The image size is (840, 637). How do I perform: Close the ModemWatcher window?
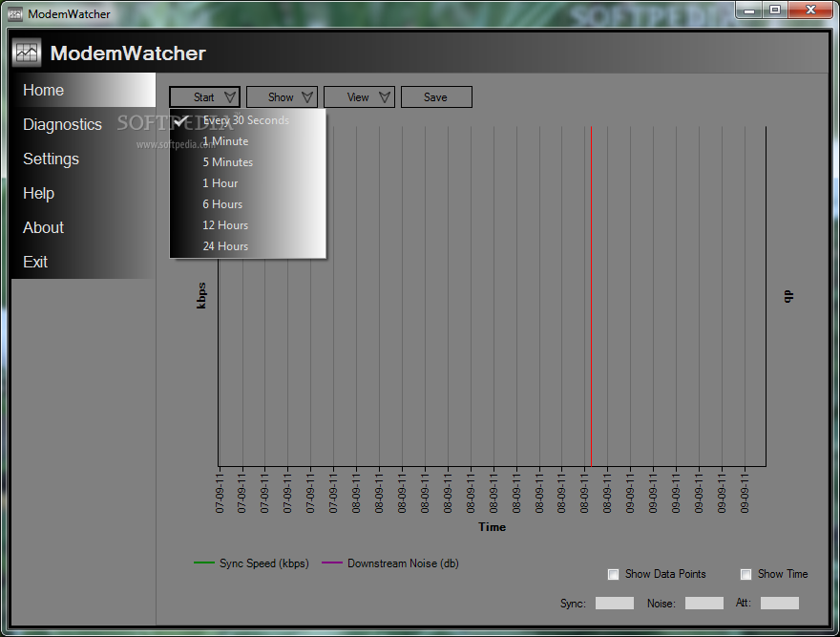(x=810, y=11)
